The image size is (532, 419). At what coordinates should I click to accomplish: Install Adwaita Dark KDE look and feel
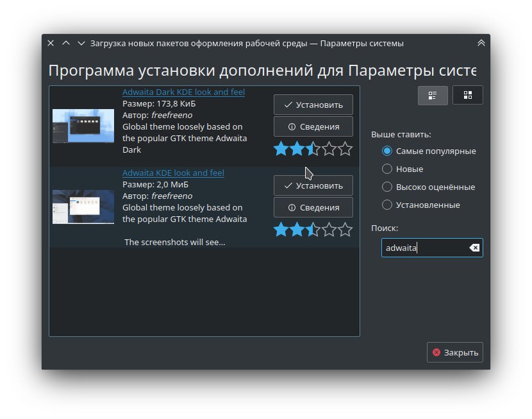click(x=313, y=105)
